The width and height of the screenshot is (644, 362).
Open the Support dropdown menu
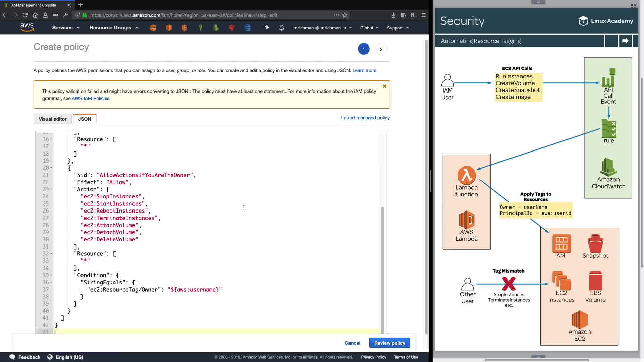397,28
